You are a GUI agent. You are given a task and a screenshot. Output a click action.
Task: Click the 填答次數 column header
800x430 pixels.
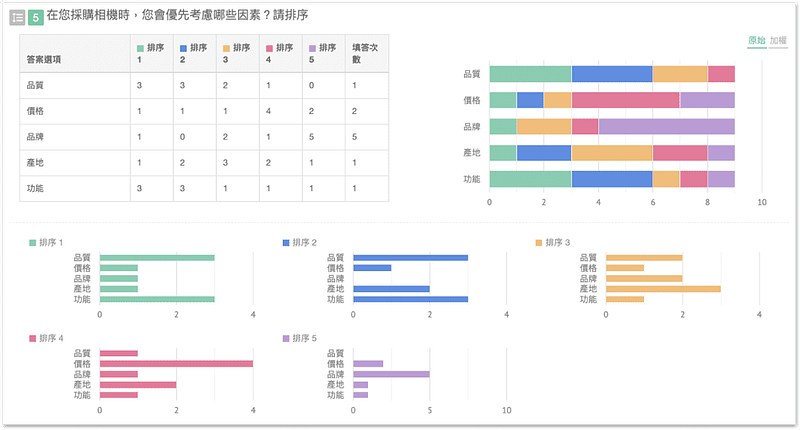pos(367,54)
